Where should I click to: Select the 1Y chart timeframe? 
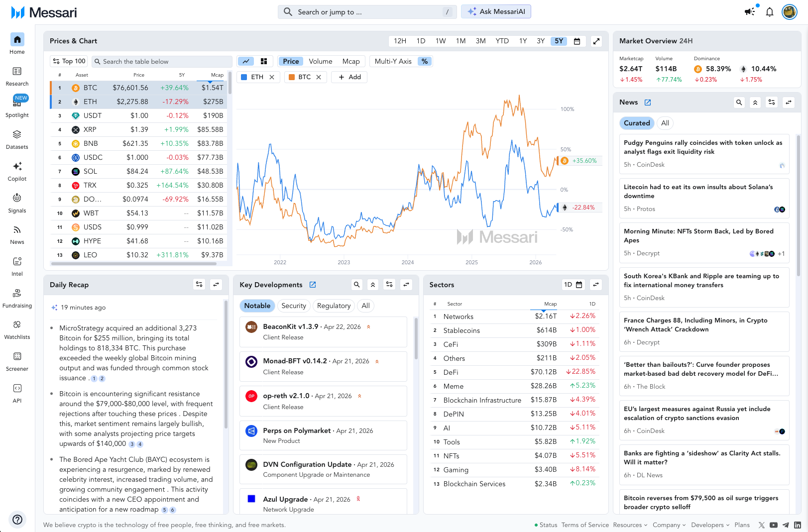(x=523, y=41)
